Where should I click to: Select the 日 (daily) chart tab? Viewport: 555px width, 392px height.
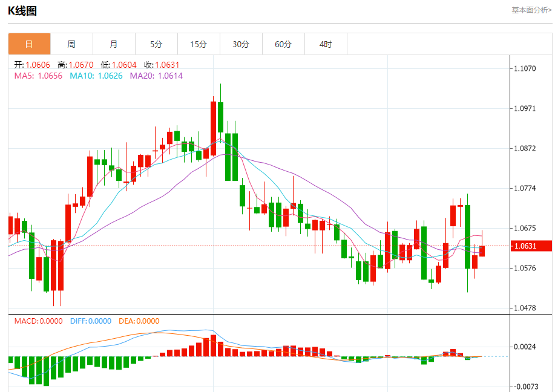[x=30, y=44]
